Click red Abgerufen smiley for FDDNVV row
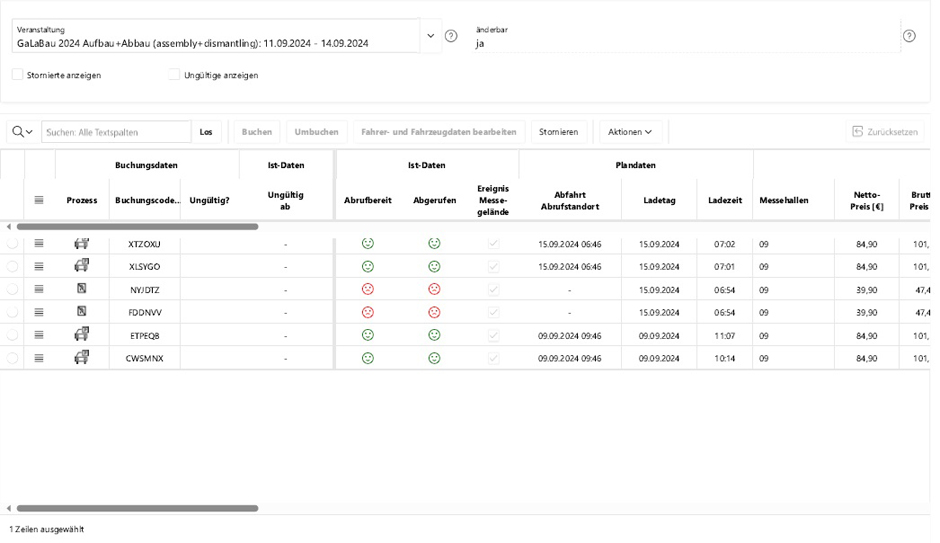The width and height of the screenshot is (940, 543). coord(434,312)
